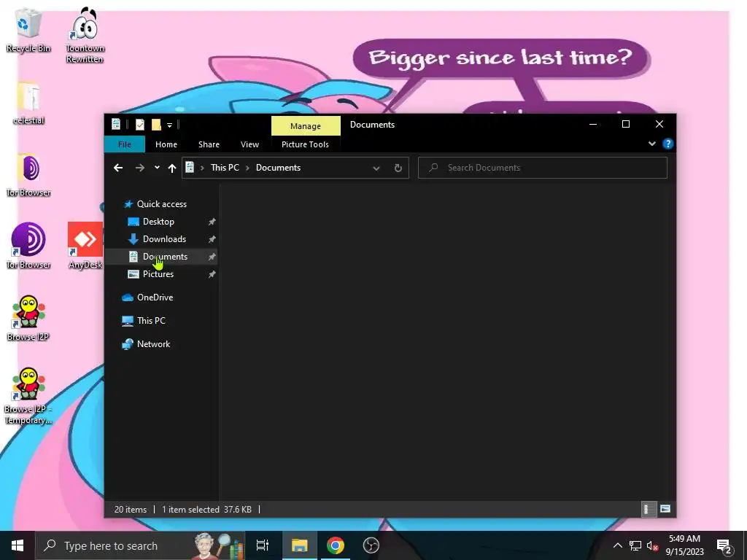
Task: Select the Browse I2P desktop shortcut
Action: pos(28,318)
